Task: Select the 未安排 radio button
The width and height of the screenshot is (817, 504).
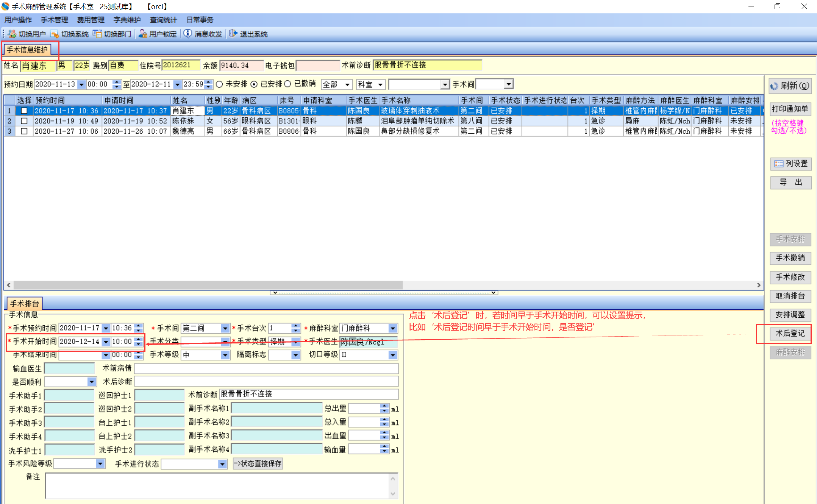Action: click(x=219, y=84)
